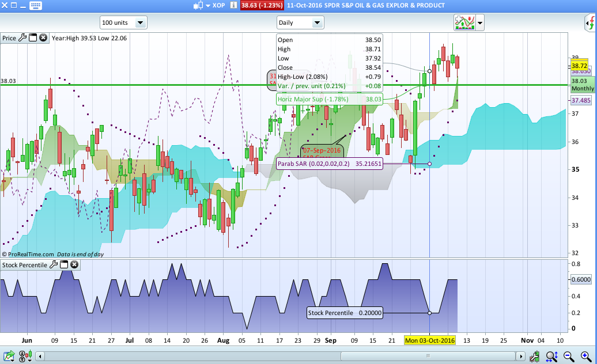Maximize the Stock Percentile panel
597x364 pixels.
click(64, 265)
